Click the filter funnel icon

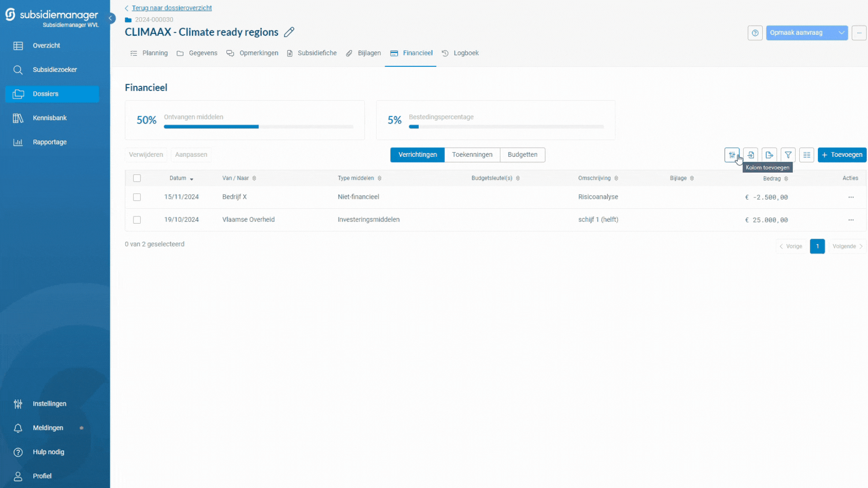pos(788,155)
